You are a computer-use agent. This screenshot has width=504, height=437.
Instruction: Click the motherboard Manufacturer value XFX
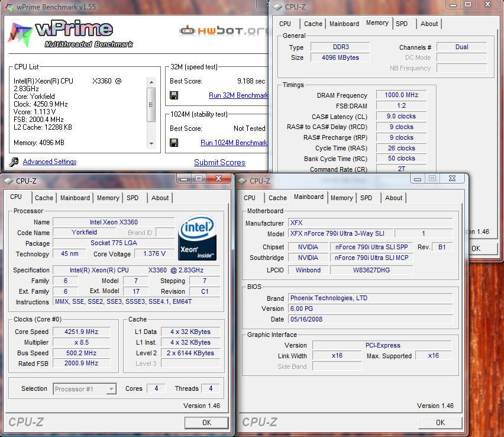coord(370,223)
